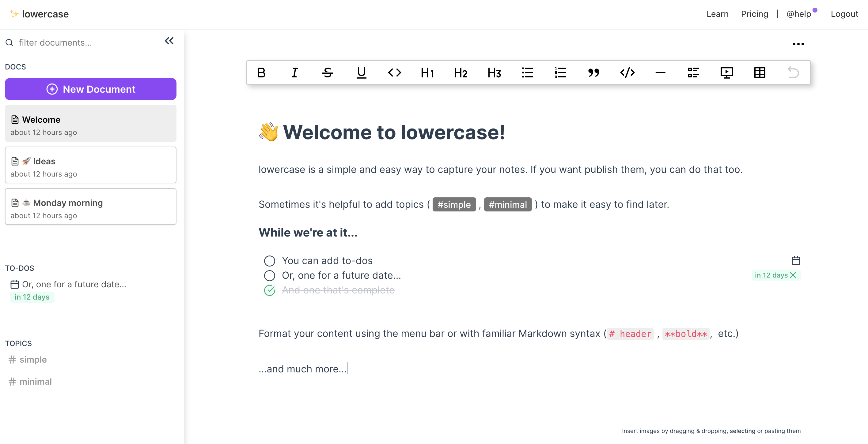Image resolution: width=868 pixels, height=444 pixels.
Task: Insert a blockquote
Action: [x=593, y=72]
